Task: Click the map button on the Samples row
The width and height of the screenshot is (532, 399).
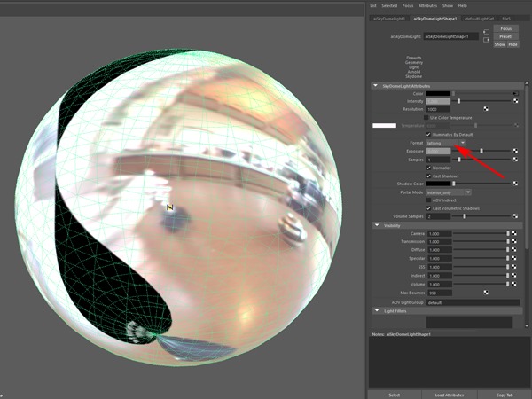Action: (x=516, y=160)
